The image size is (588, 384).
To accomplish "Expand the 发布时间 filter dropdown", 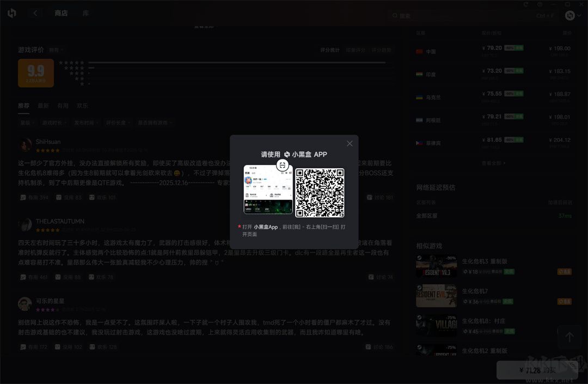I will (x=86, y=123).
